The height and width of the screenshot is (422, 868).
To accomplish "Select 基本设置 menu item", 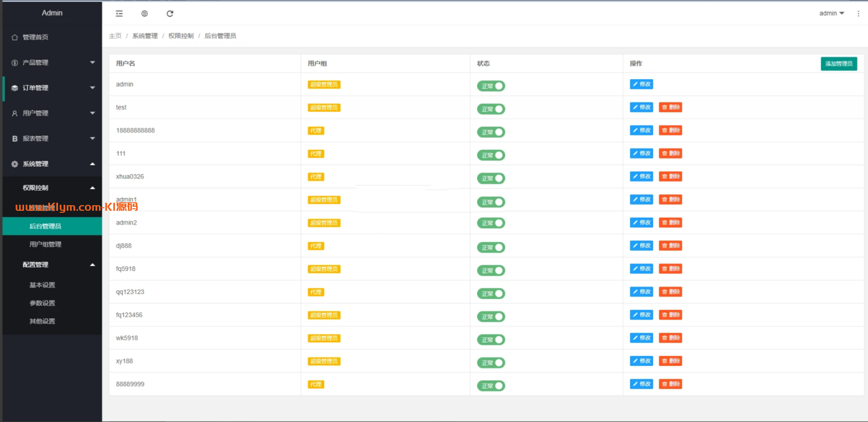I will click(x=42, y=285).
